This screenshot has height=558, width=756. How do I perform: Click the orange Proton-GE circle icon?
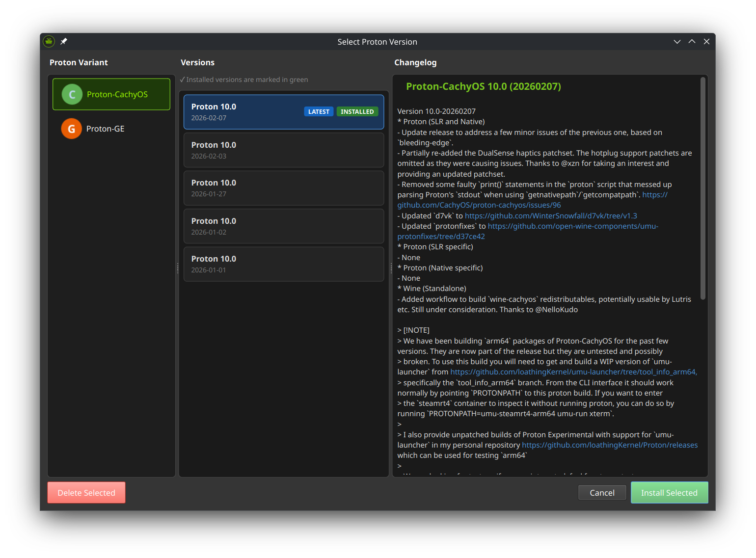pos(71,129)
